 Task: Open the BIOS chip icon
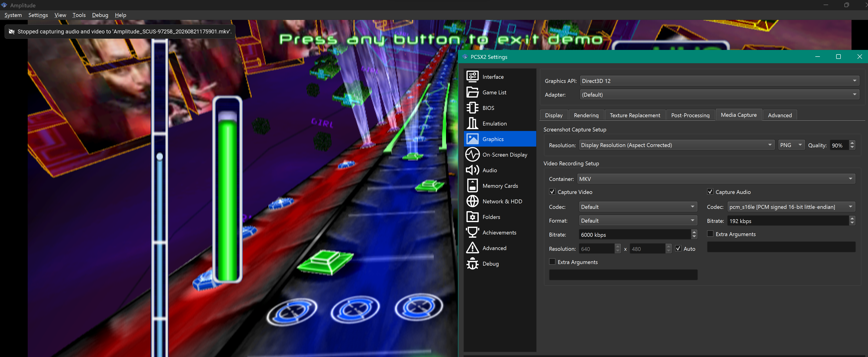pos(472,108)
